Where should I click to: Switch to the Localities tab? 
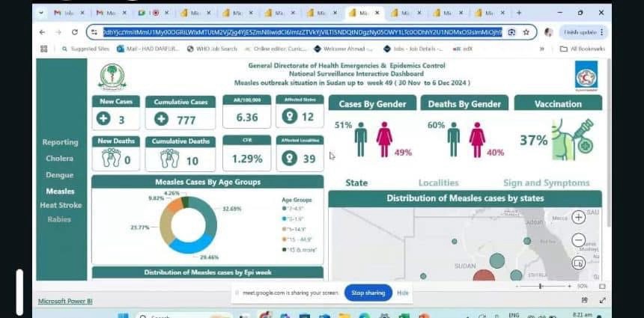tap(438, 183)
